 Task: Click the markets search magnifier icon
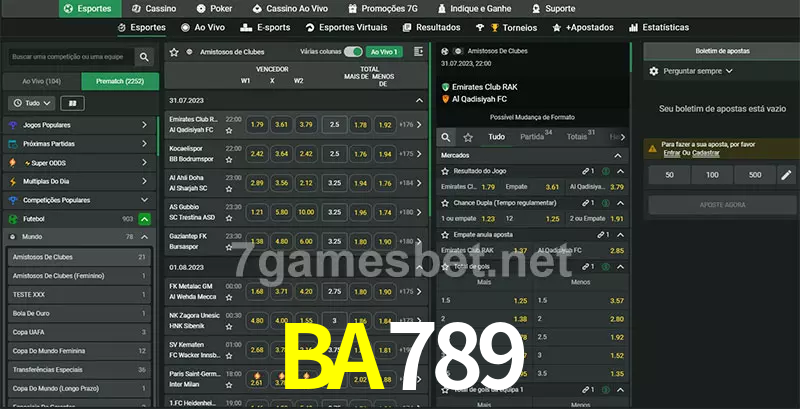coord(446,137)
